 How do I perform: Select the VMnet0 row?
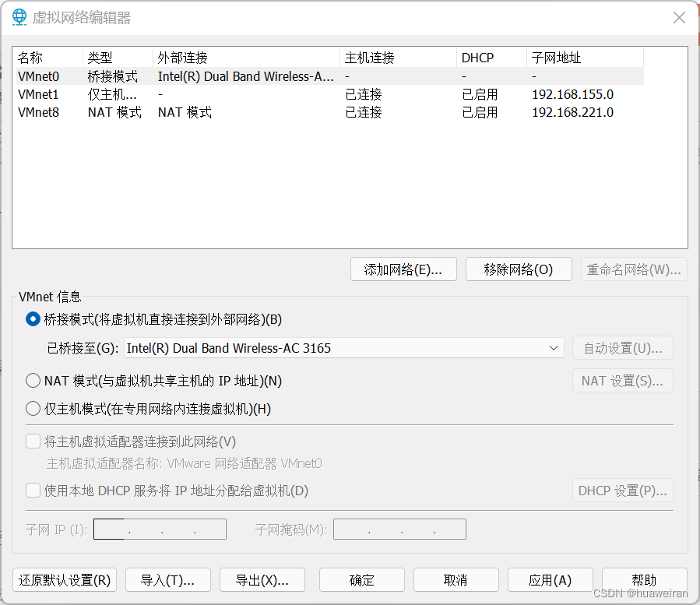coord(330,76)
